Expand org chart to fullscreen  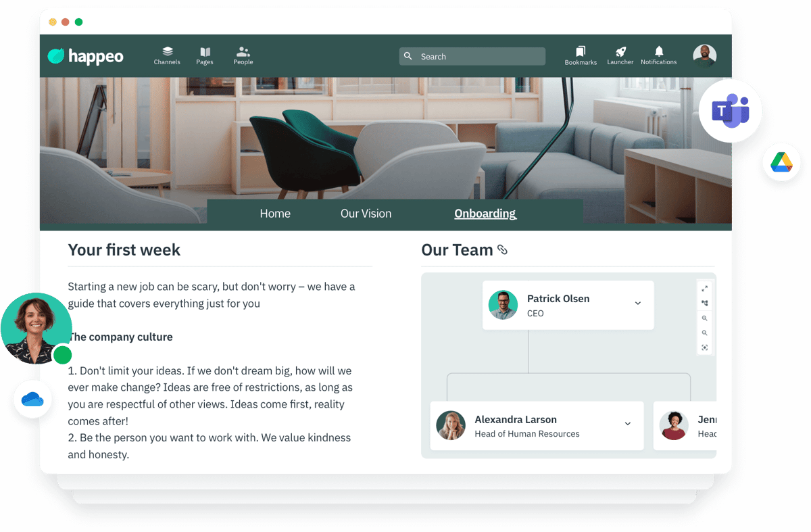(704, 289)
